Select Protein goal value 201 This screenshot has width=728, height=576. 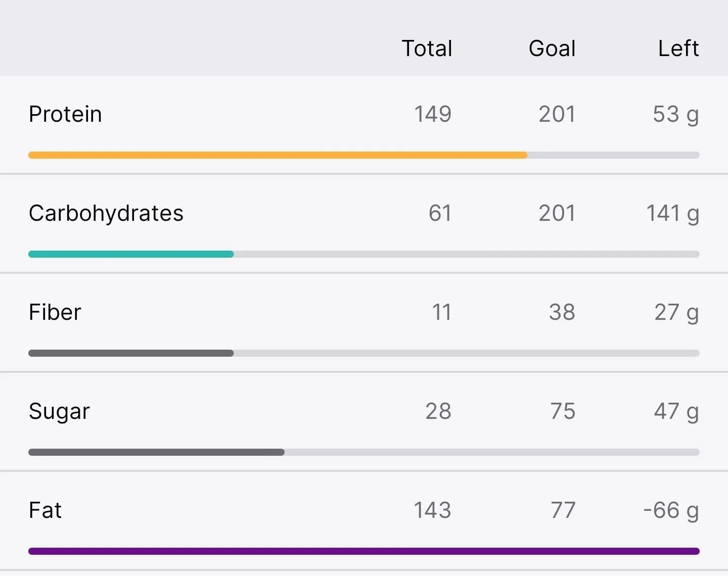click(x=557, y=114)
